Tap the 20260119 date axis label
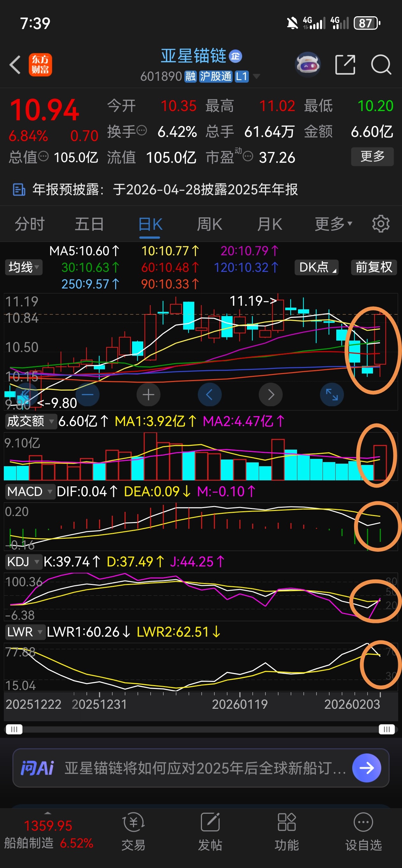The image size is (402, 868). click(x=240, y=704)
